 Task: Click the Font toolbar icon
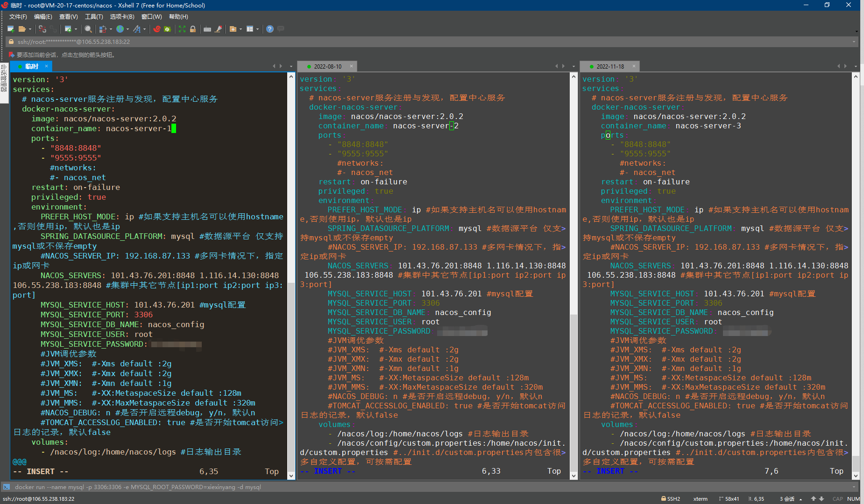point(136,29)
